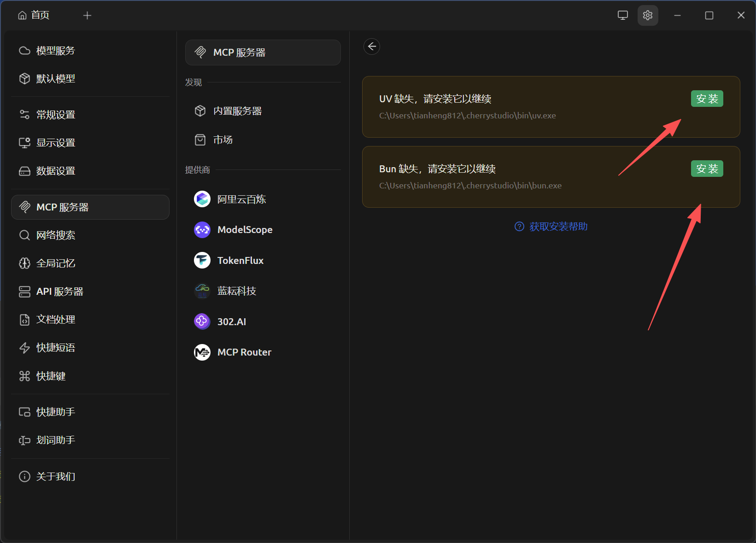Open 全局记忆 label in sidebar
Screen dimensions: 756x543
tap(56, 263)
